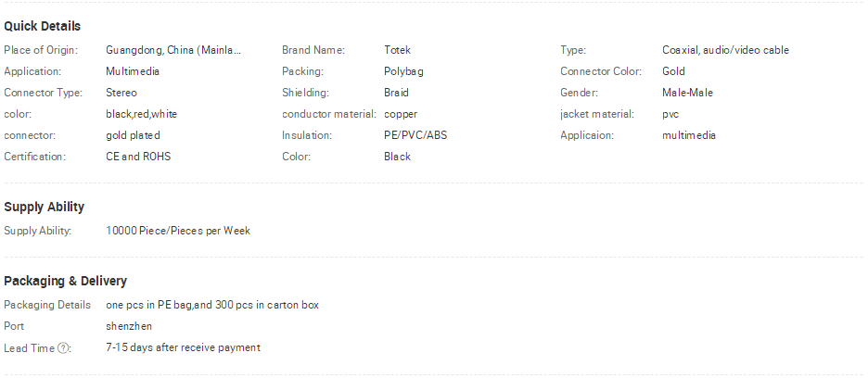Screen dimensions: 868x378
Task: Click the 7-15 days after receive payment text
Action: [183, 347]
